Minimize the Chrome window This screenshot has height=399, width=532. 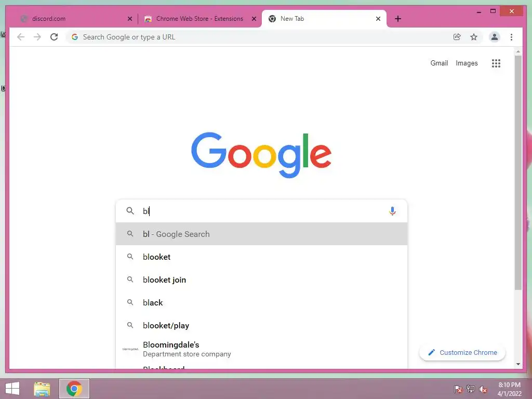point(478,11)
